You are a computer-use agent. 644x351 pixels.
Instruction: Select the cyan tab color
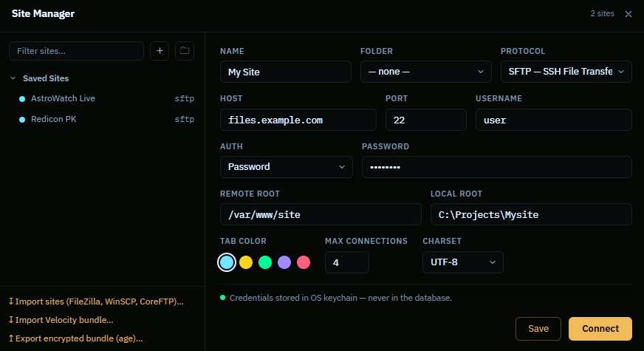227,262
